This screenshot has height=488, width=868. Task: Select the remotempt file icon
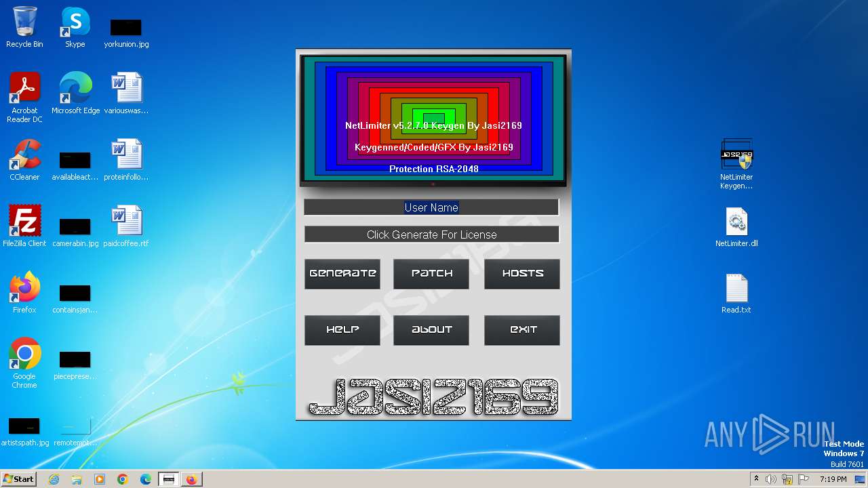pyautogui.click(x=75, y=431)
